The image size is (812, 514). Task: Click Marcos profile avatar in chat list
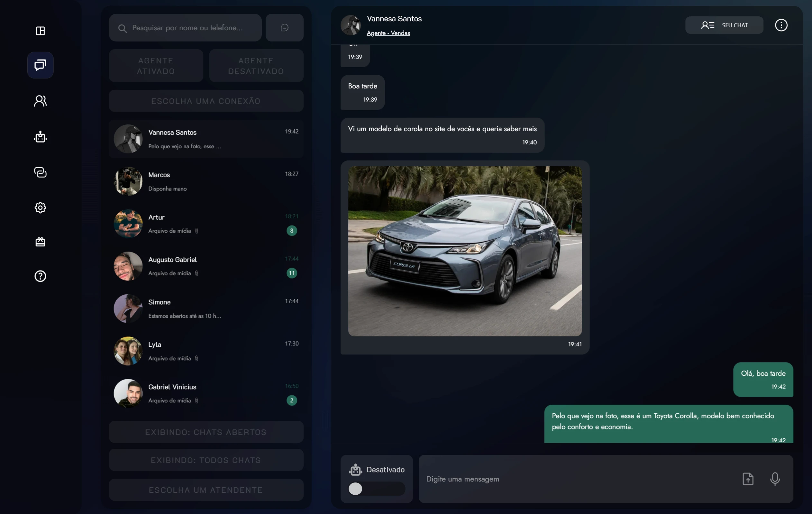pyautogui.click(x=128, y=181)
